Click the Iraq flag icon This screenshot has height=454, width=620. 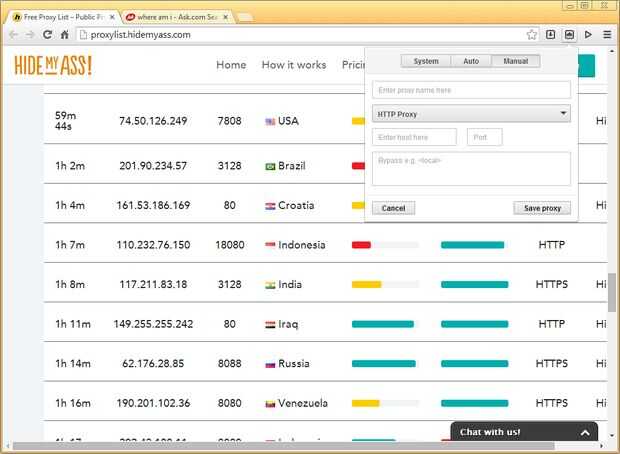click(270, 325)
